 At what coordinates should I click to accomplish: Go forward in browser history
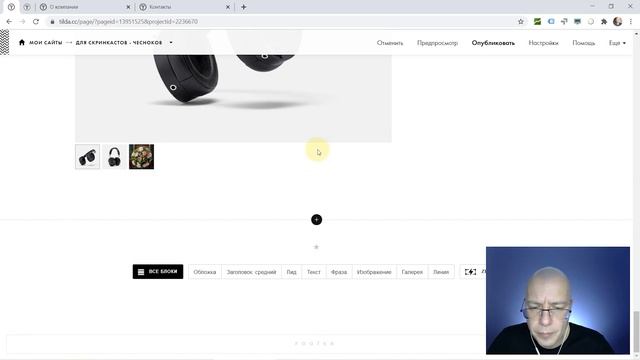(22, 22)
